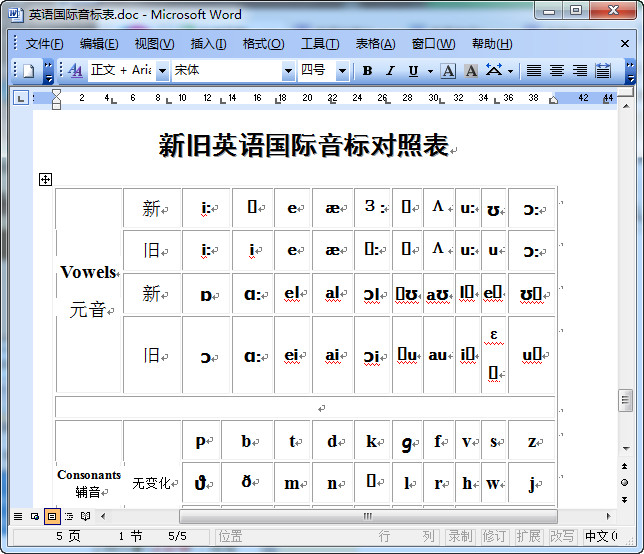Click the table move handle
The image size is (644, 554).
point(45,179)
